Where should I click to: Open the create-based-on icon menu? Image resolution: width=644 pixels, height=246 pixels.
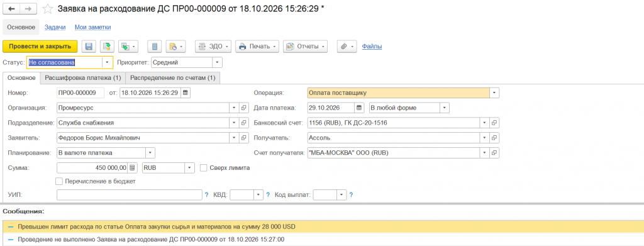[128, 47]
